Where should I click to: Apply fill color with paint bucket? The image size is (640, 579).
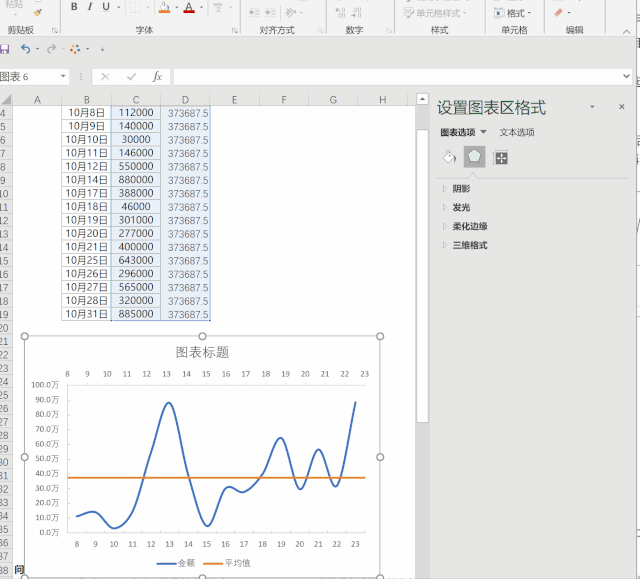(x=164, y=7)
